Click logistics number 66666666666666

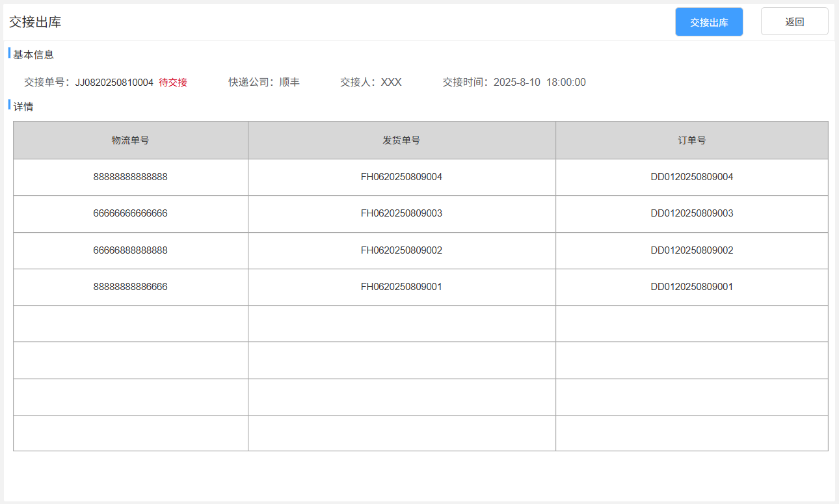point(130,213)
